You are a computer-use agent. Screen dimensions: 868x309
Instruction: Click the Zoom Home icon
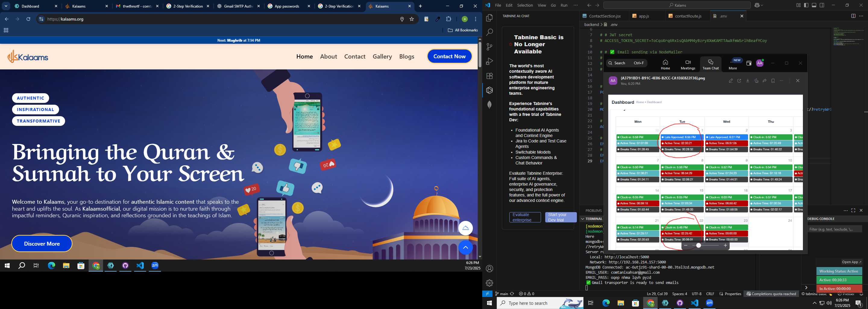point(665,64)
